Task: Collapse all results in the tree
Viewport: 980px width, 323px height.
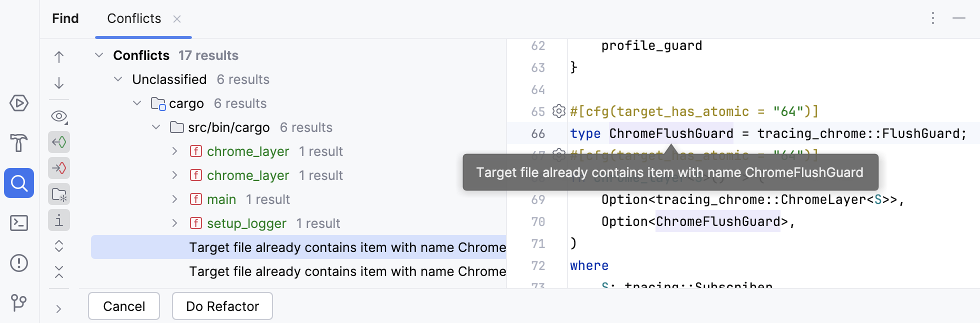Action: pos(59,272)
